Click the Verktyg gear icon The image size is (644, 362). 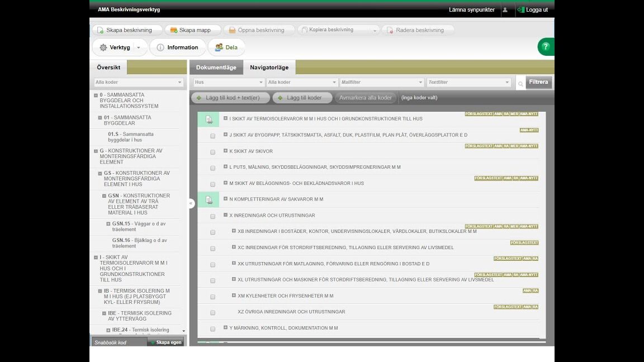(103, 47)
